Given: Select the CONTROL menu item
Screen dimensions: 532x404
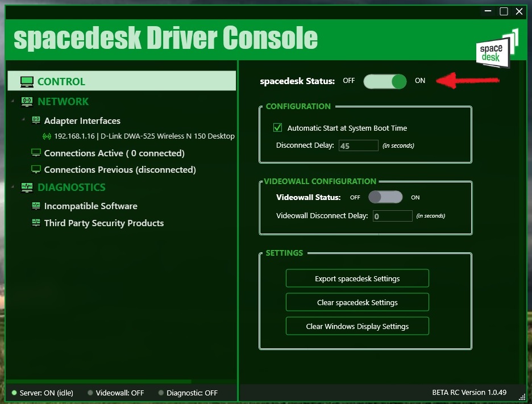Looking at the screenshot, I should click(122, 81).
